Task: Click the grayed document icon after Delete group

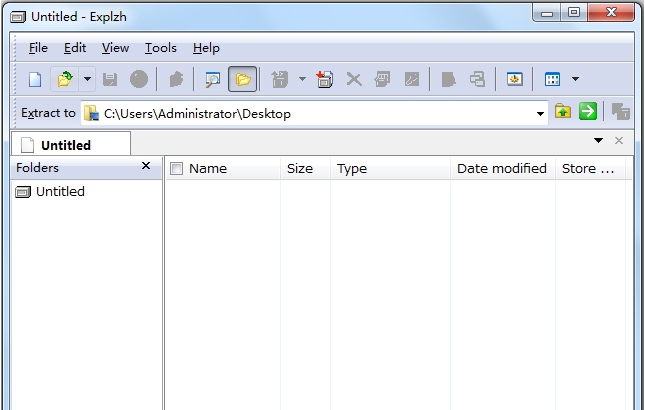Action: [x=448, y=79]
